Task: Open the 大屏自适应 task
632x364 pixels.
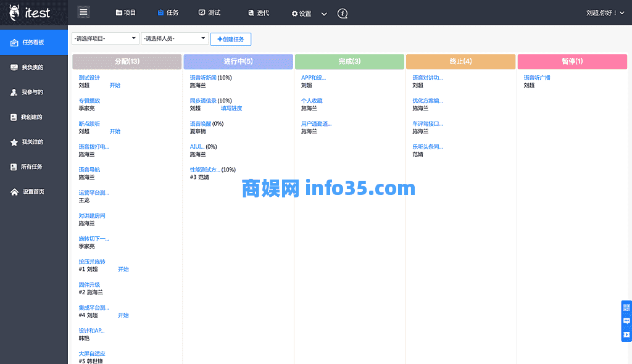Action: click(x=92, y=354)
